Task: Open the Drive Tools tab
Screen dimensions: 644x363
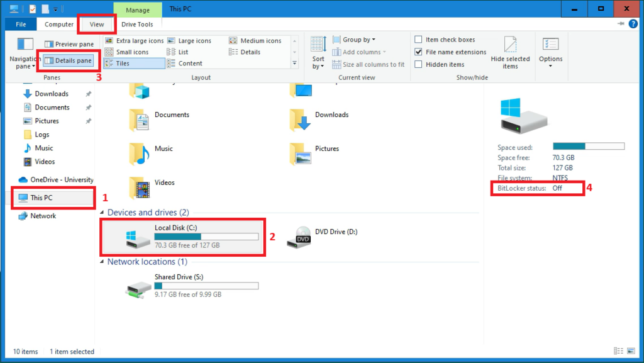Action: 137,24
